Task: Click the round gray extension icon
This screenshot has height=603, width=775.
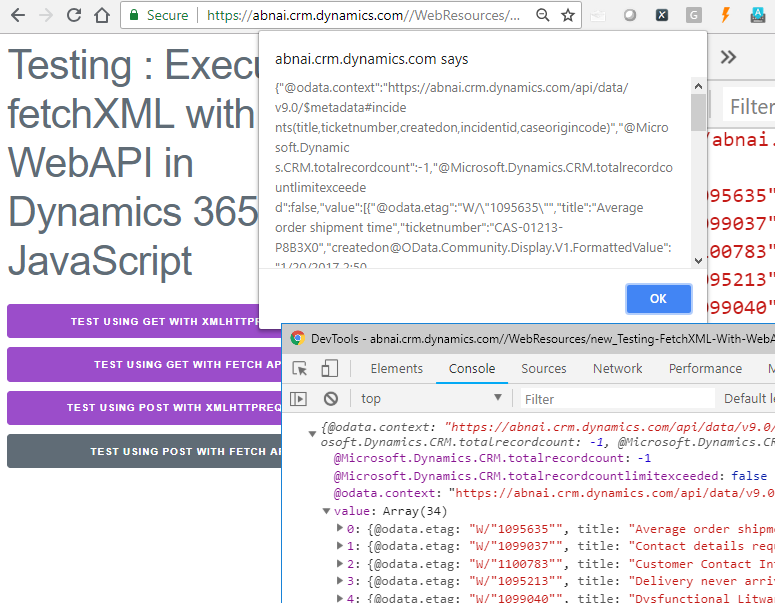Action: (630, 15)
